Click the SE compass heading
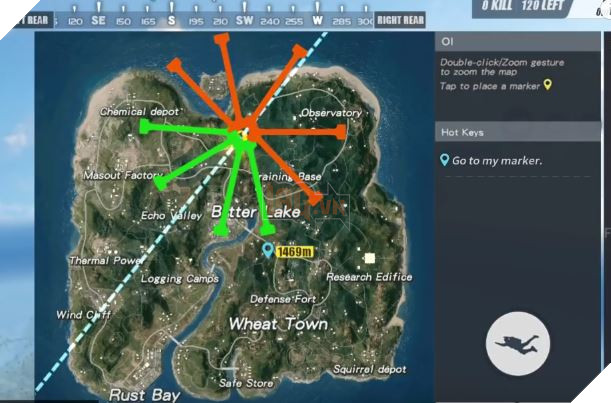611x403 pixels. 98,20
